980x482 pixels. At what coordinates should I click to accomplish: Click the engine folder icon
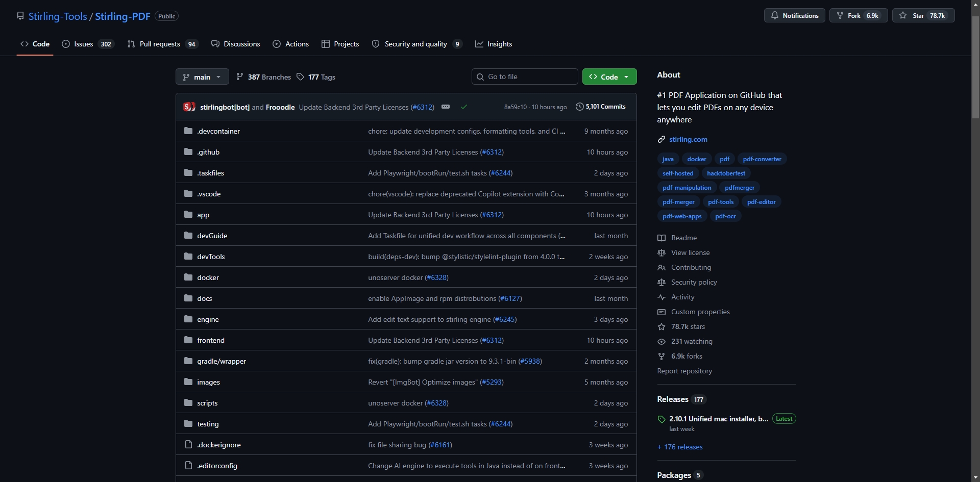click(188, 319)
